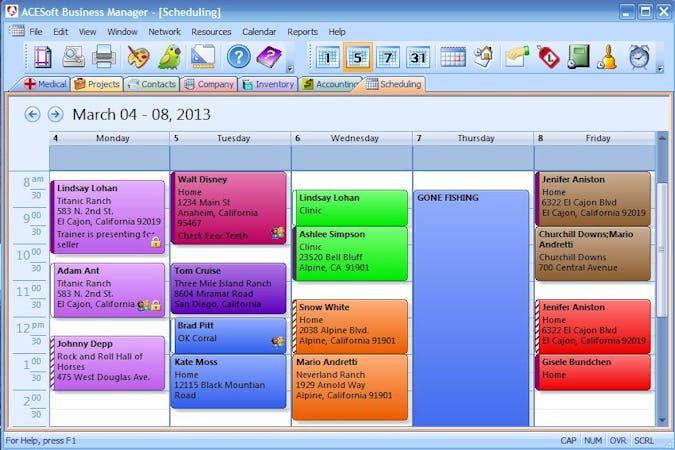The image size is (675, 450).
Task: Switch to the Medical tab
Action: (46, 84)
